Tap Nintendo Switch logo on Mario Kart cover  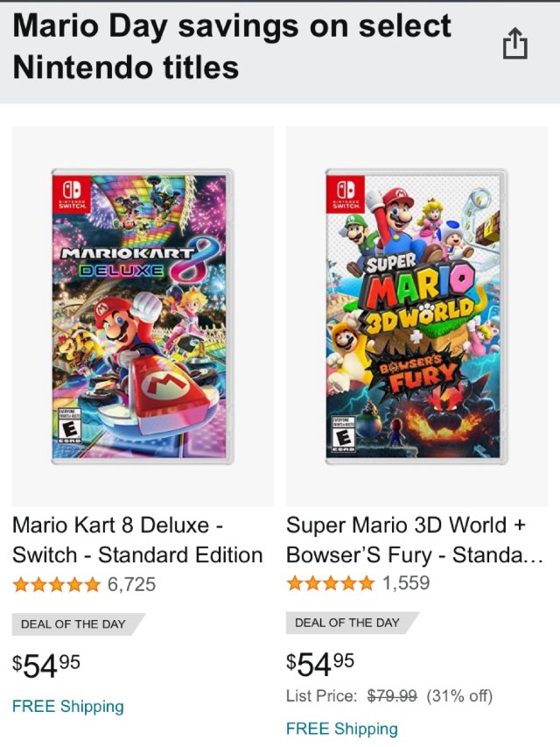click(x=70, y=194)
